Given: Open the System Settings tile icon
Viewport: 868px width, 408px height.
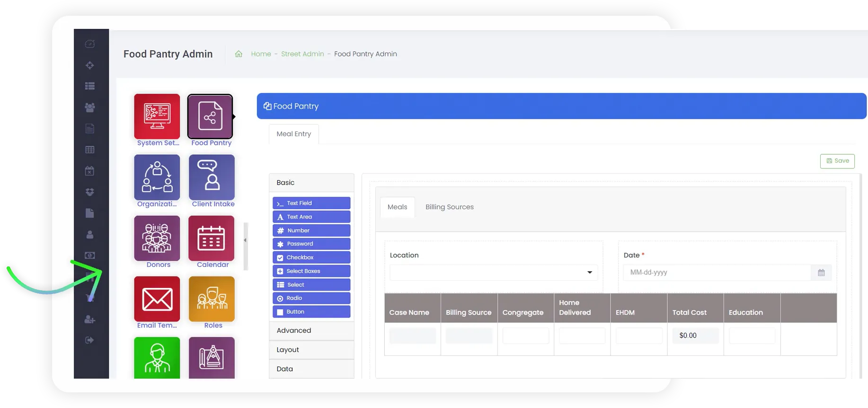Looking at the screenshot, I should point(157,116).
